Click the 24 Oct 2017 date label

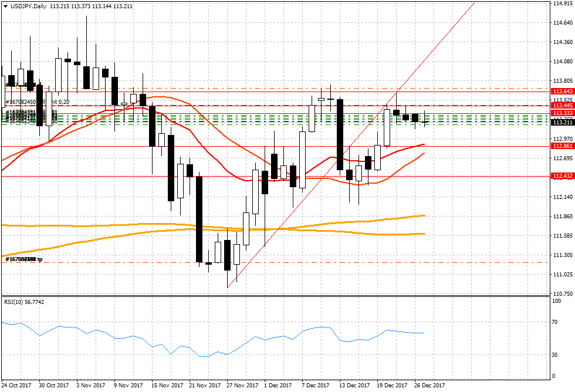[16, 386]
